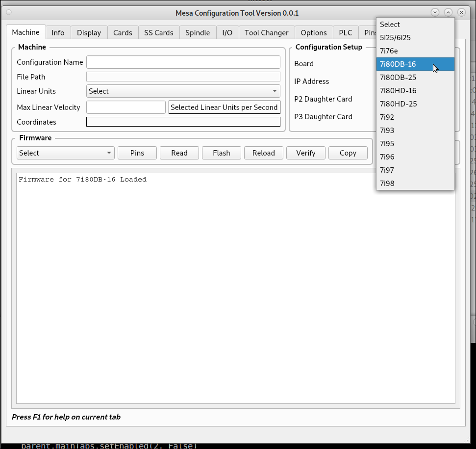476x449 pixels.
Task: Click the Flash firmware button
Action: click(x=222, y=153)
